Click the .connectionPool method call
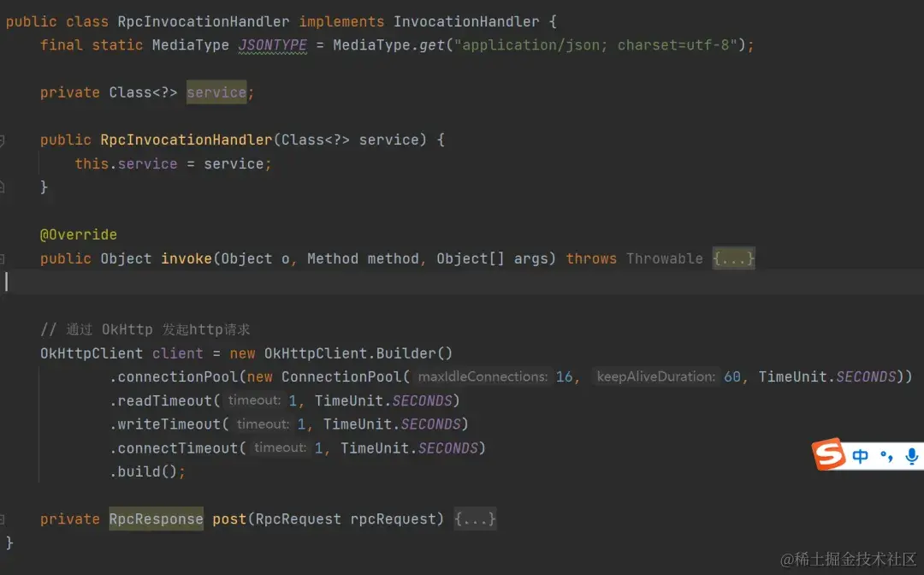 click(x=173, y=377)
